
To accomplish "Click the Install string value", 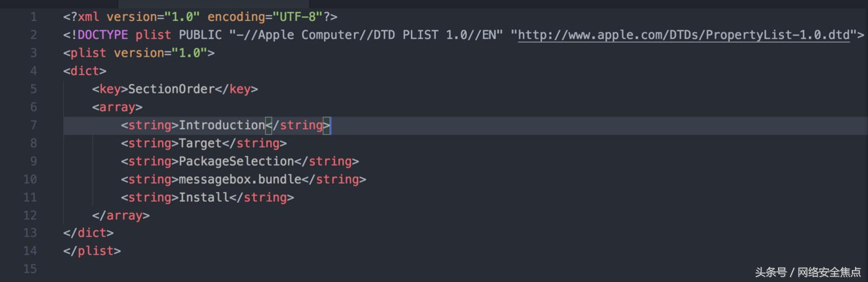I will [203, 197].
